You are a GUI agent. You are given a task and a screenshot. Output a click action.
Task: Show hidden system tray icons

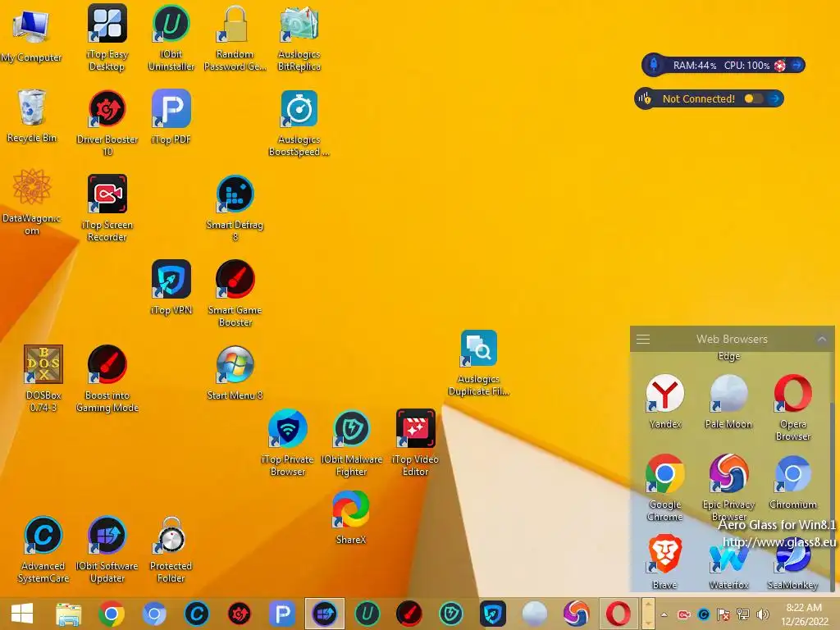point(664,614)
